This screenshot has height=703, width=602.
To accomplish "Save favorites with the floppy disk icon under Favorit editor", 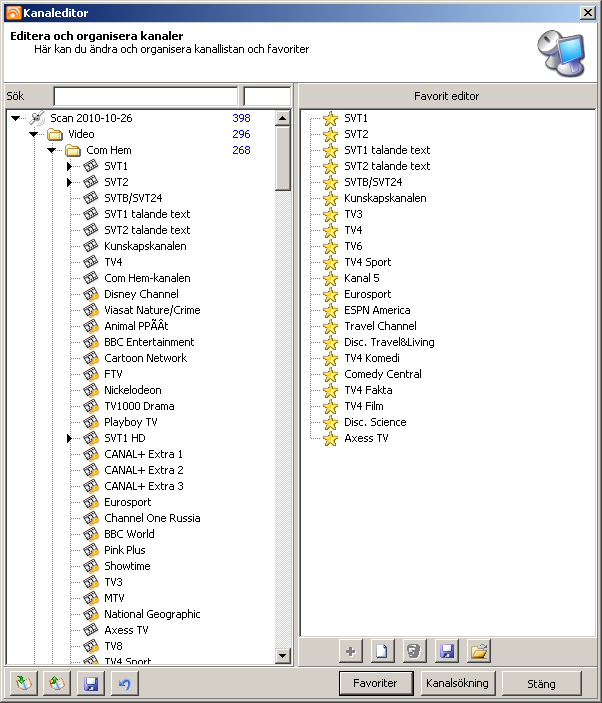I will tap(446, 651).
